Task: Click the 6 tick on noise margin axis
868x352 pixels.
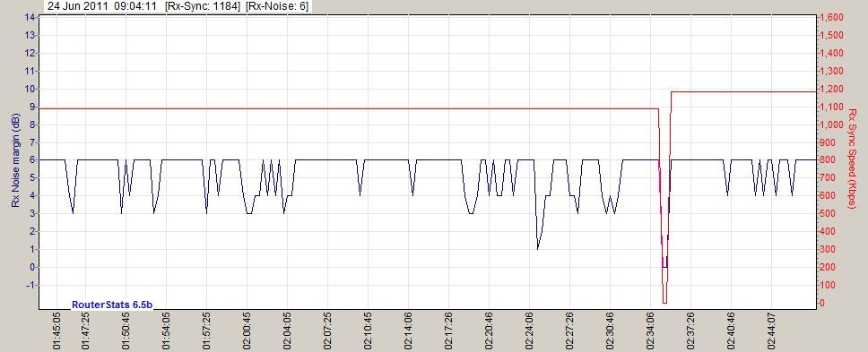Action: [32, 160]
